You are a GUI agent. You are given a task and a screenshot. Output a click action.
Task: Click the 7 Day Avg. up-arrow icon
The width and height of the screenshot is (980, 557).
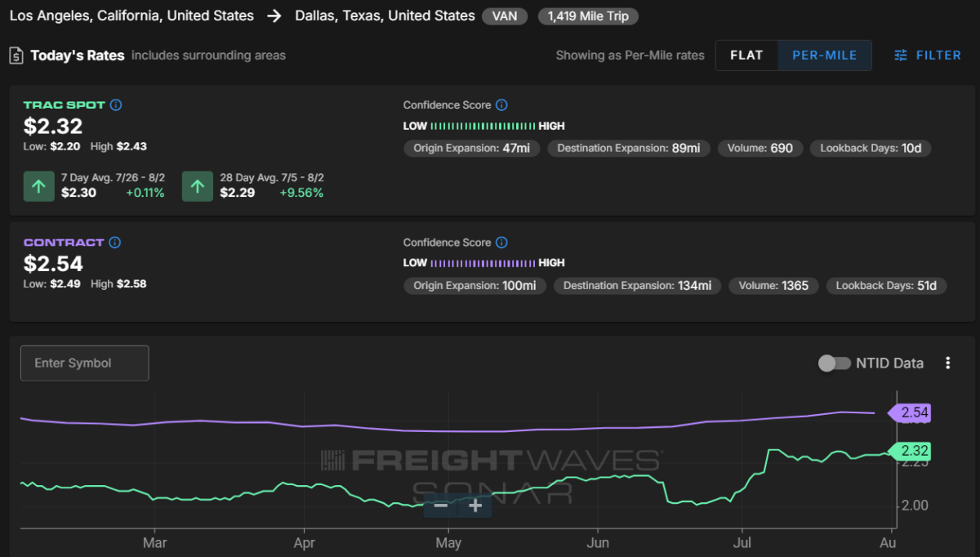(38, 186)
